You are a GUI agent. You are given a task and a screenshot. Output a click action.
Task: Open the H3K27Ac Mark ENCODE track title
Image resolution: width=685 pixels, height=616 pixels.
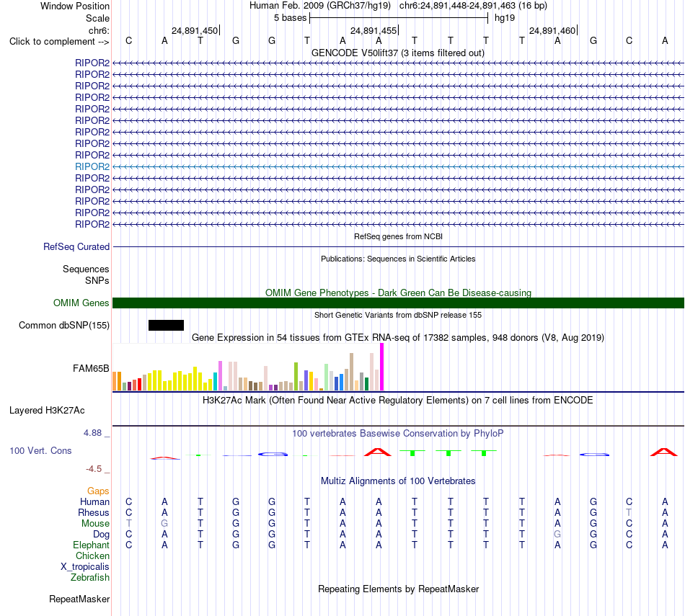click(397, 401)
